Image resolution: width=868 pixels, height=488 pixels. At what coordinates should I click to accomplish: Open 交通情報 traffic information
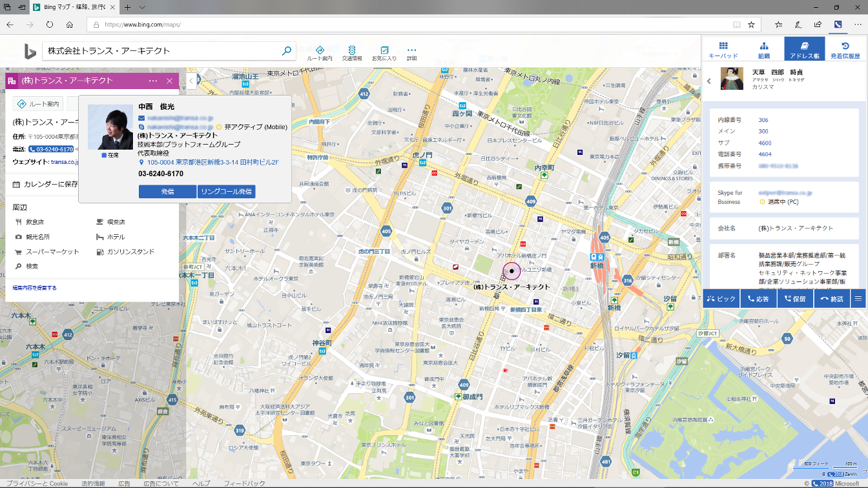tap(352, 49)
